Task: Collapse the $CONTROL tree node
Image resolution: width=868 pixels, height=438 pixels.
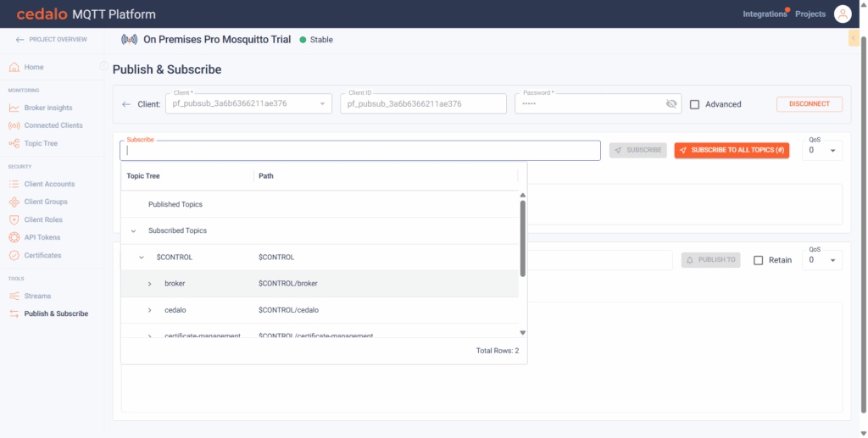Action: point(142,257)
